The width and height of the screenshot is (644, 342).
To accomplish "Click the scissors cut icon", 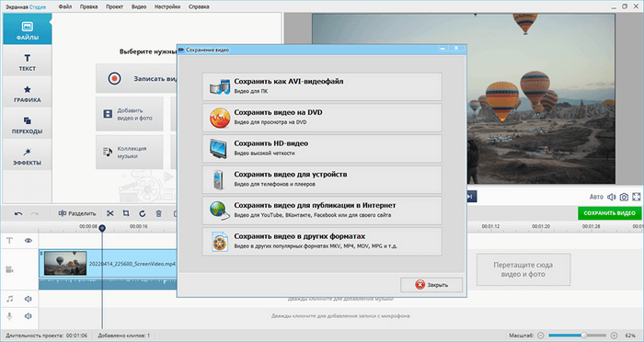I will click(x=110, y=213).
